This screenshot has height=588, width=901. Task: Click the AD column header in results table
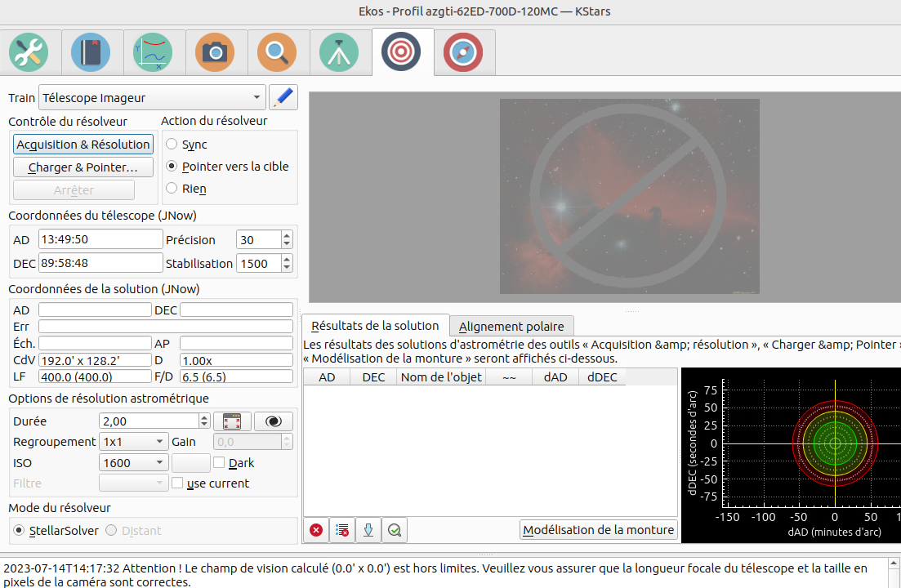click(x=327, y=377)
